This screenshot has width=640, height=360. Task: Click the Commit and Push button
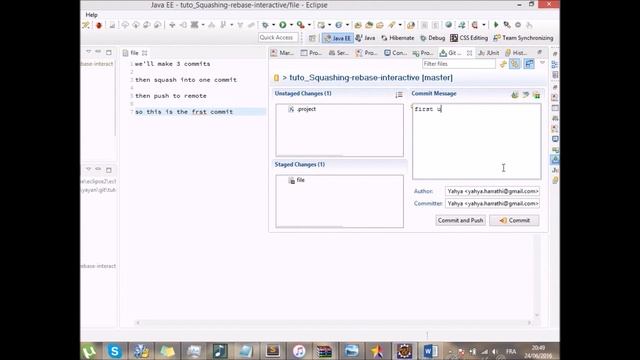point(460,220)
